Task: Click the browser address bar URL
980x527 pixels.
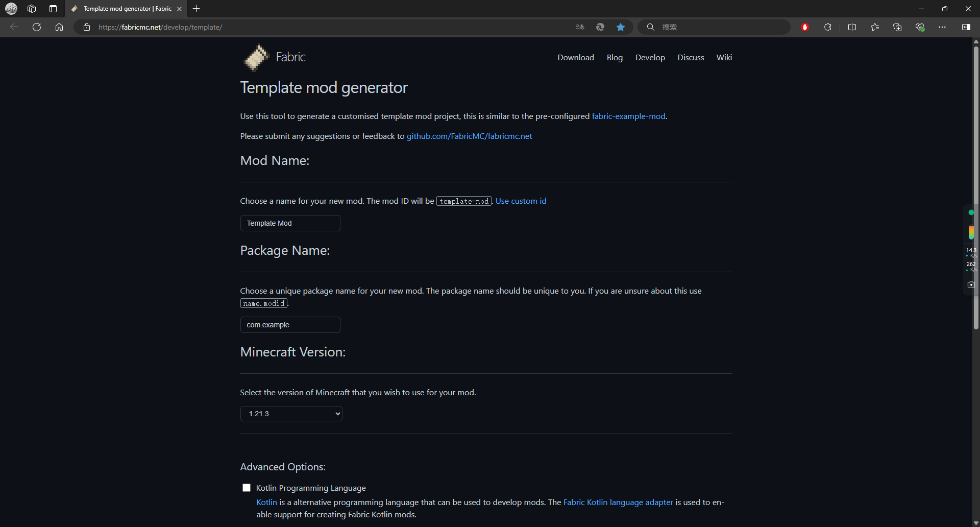Action: click(160, 27)
